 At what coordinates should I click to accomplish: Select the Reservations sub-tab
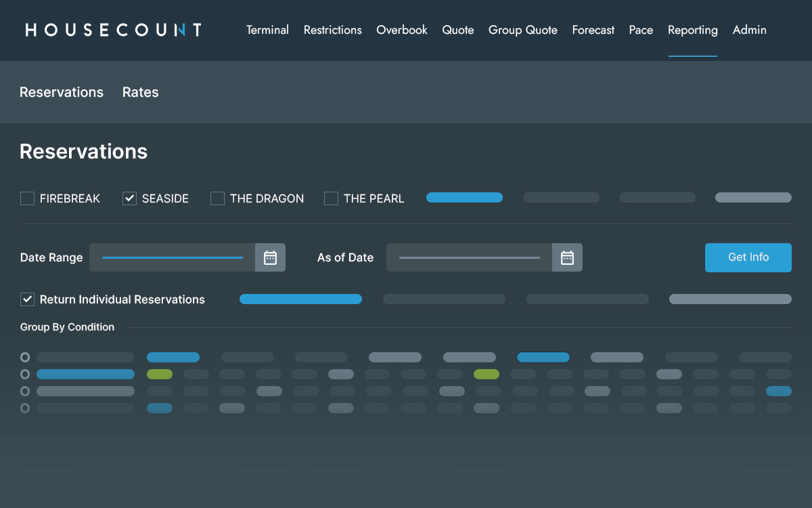pyautogui.click(x=62, y=92)
